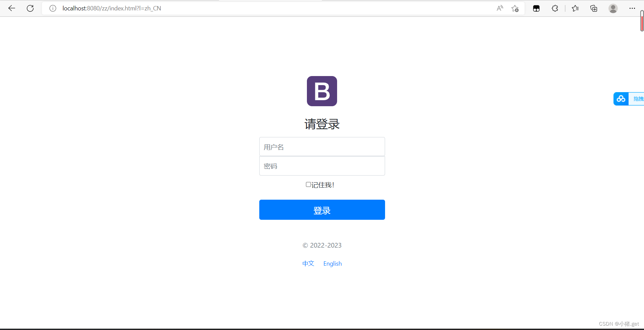Viewport: 644px width, 330px height.
Task: Switch language with the English link
Action: click(x=332, y=264)
